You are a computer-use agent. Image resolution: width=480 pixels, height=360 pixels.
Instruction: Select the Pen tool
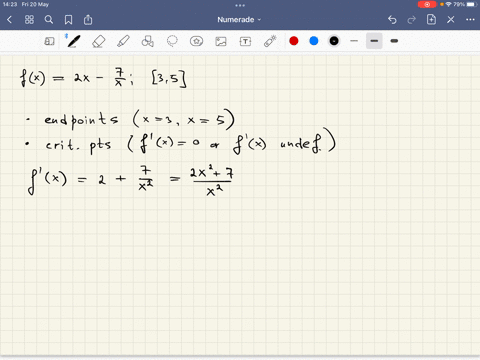[73, 41]
